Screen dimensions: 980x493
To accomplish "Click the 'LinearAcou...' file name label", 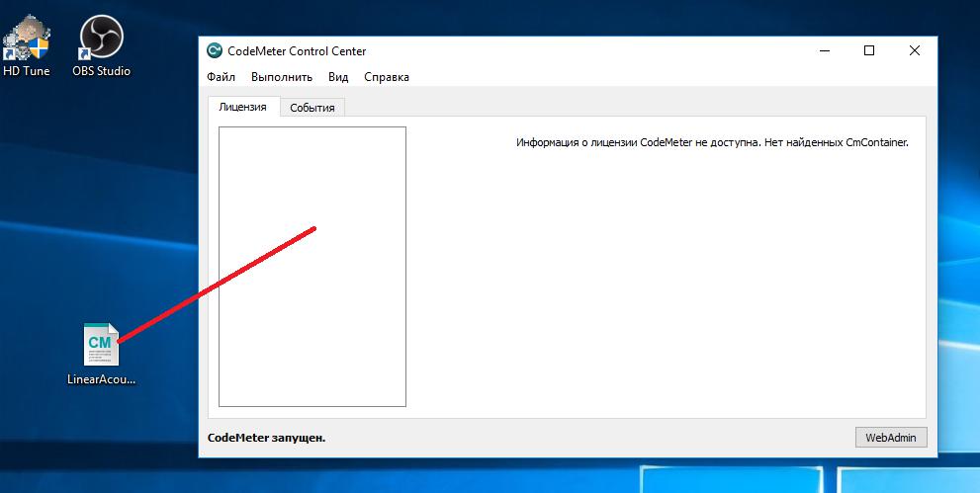I will click(x=101, y=378).
